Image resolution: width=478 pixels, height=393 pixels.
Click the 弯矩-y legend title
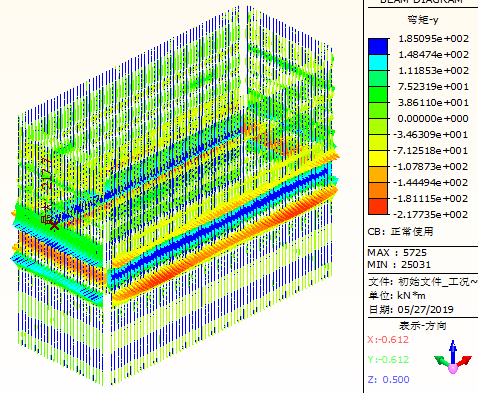click(x=422, y=20)
